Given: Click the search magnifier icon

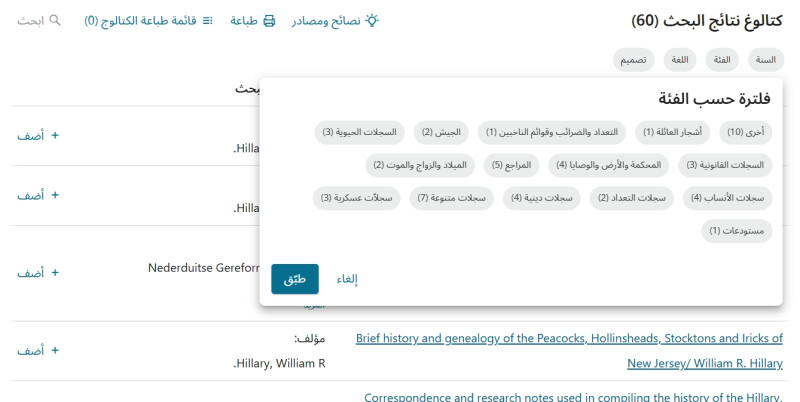Looking at the screenshot, I should click(55, 20).
